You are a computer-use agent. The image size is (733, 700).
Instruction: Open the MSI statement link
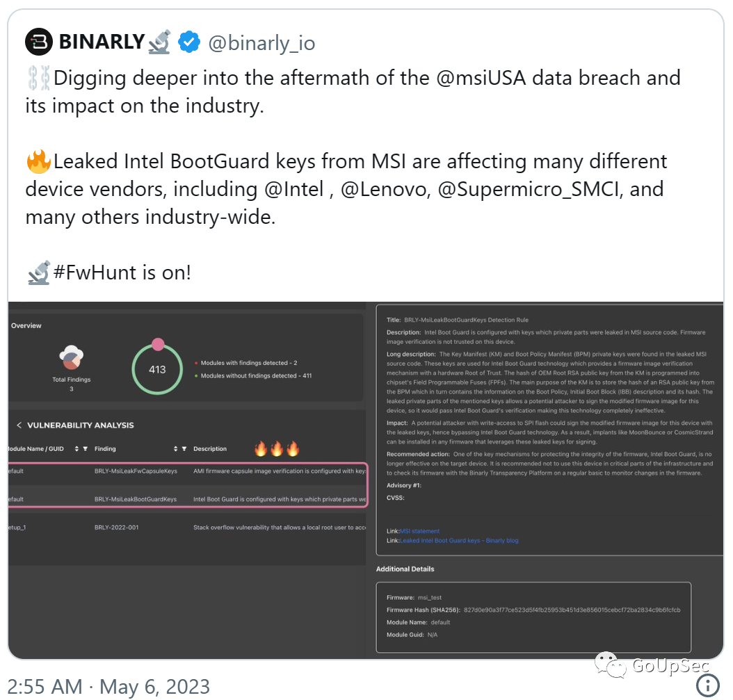tap(420, 531)
